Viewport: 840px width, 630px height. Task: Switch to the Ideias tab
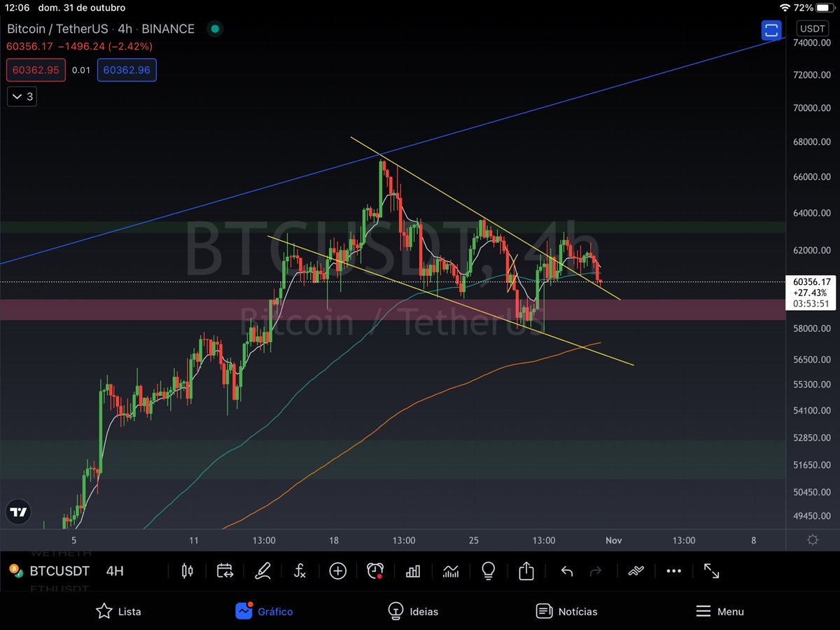pos(413,611)
